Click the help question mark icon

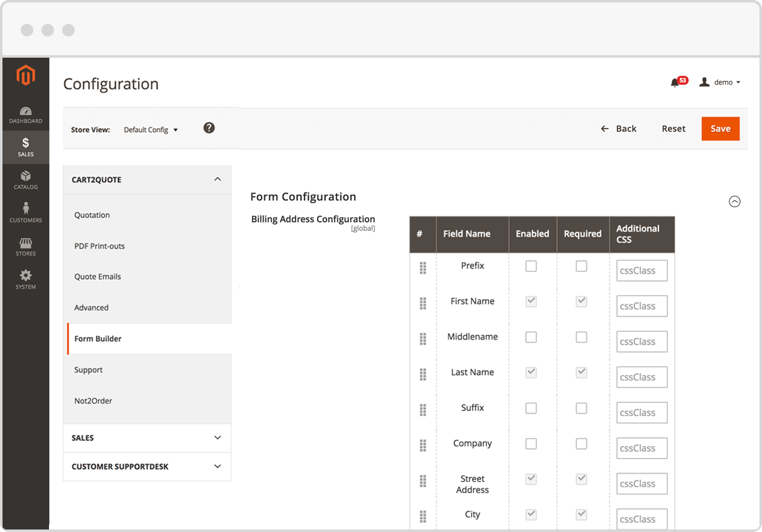(209, 127)
